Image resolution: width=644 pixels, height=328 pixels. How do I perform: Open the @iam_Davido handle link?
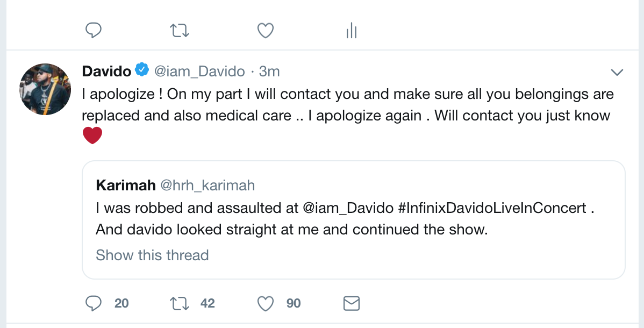tap(199, 71)
